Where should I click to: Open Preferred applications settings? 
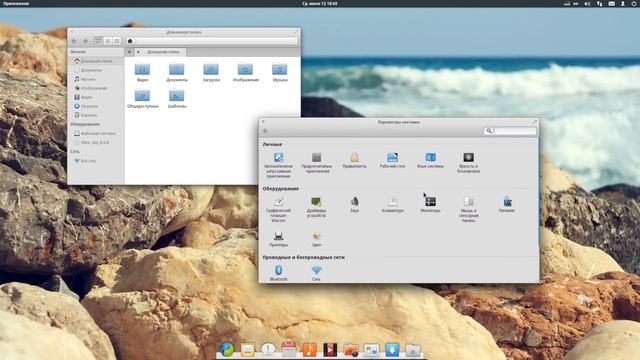click(317, 162)
